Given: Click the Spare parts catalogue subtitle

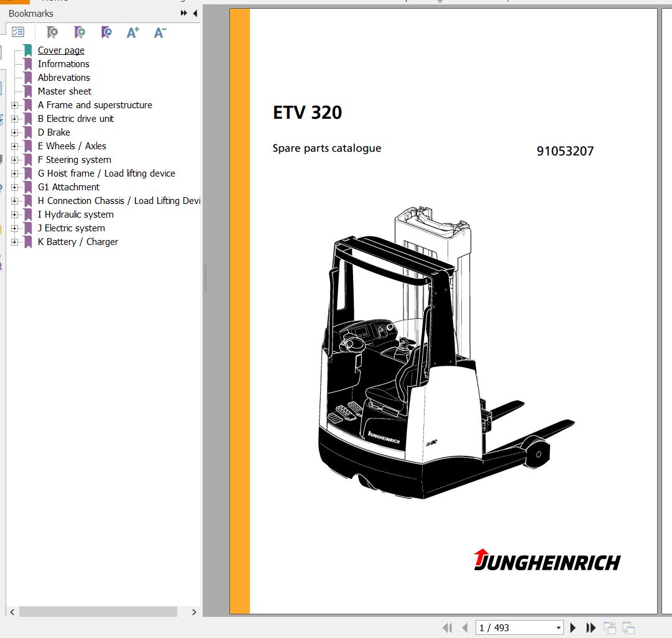Looking at the screenshot, I should tap(327, 149).
